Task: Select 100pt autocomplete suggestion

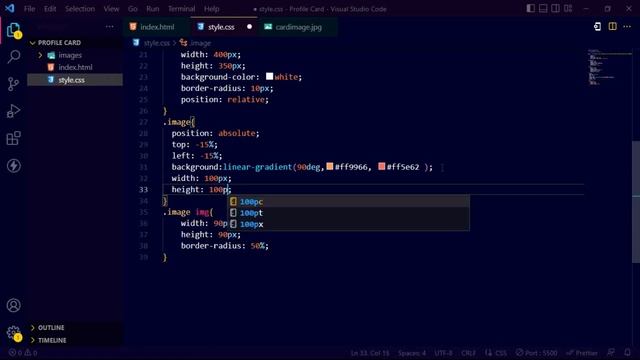Action: 348,213
